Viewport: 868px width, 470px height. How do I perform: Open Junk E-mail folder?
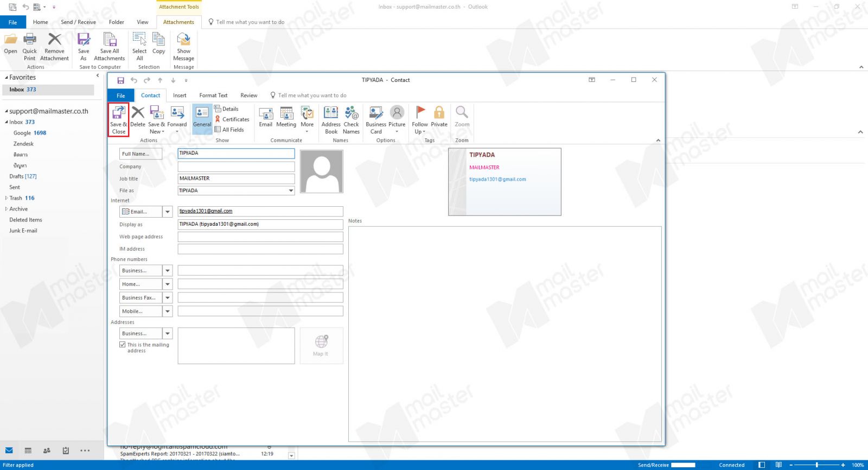(23, 231)
